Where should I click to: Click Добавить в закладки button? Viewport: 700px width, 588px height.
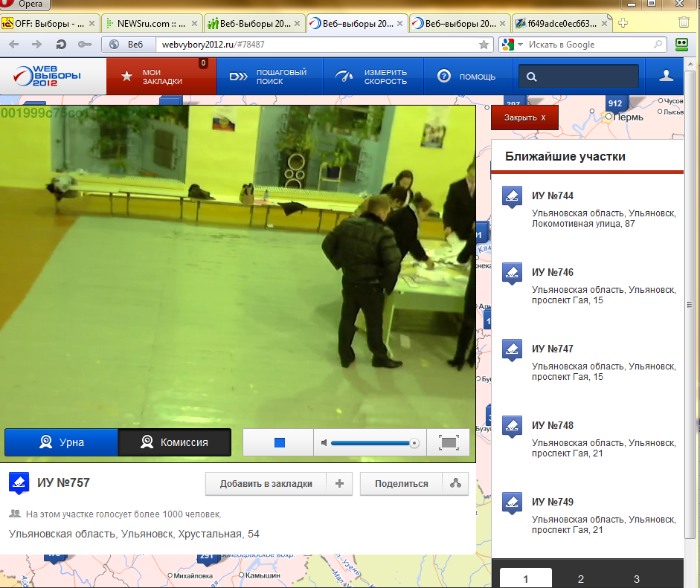click(266, 484)
